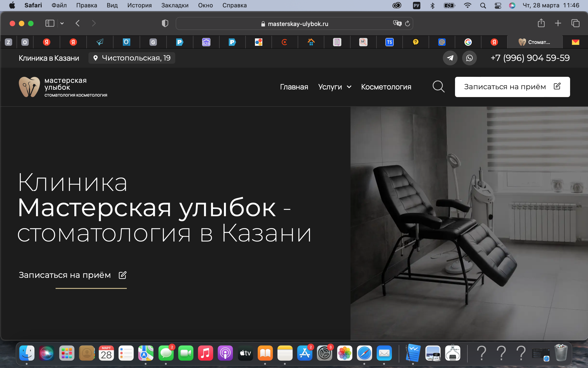Reload the page with the refresh icon
The width and height of the screenshot is (588, 368).
407,23
